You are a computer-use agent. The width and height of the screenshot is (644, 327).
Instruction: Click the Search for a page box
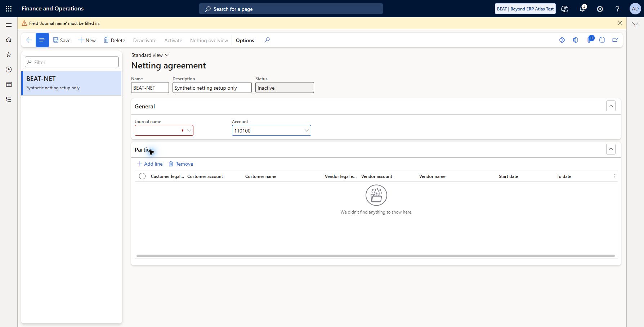[x=291, y=9]
